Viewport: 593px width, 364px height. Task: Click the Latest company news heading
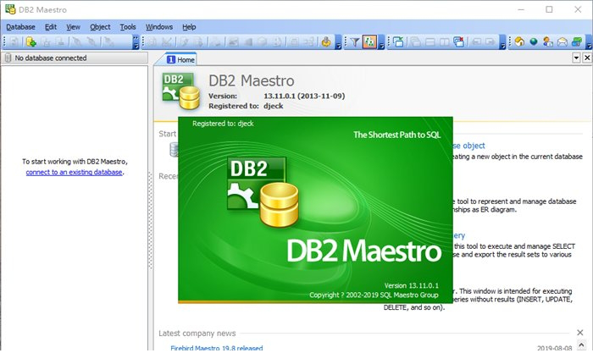197,333
